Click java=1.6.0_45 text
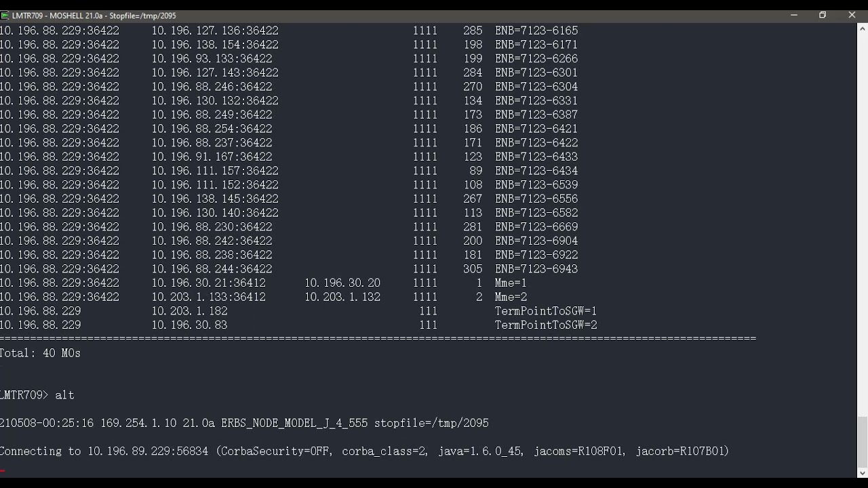This screenshot has height=488, width=868. (480, 451)
